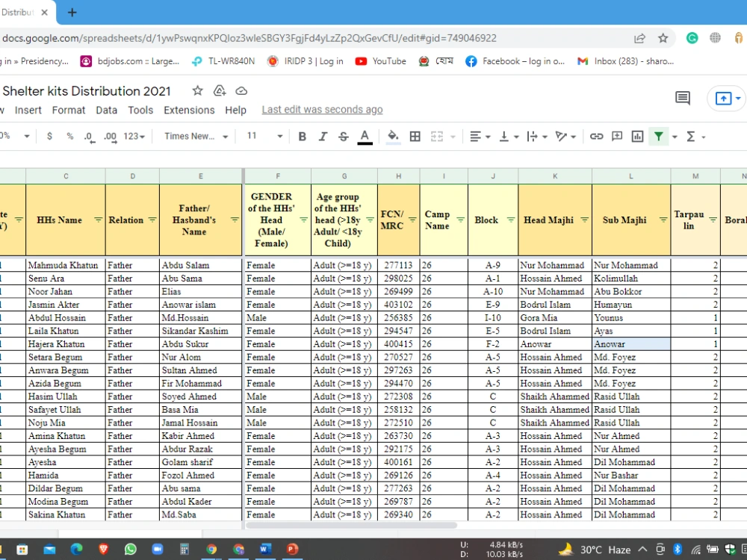This screenshot has width=747, height=560.
Task: Open the YouTube bookmark
Action: coord(381,61)
